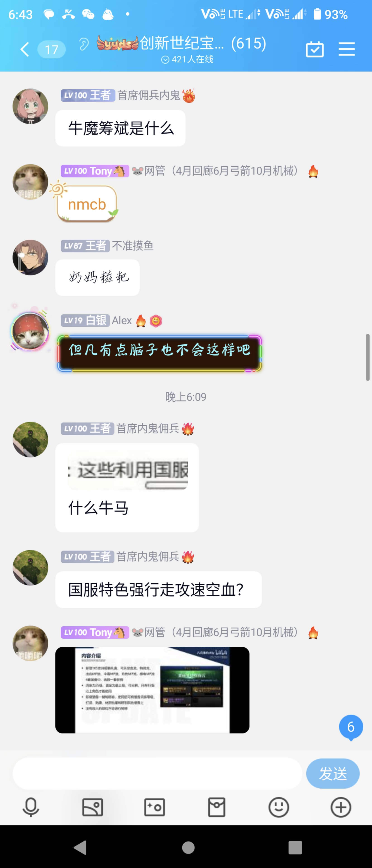Open the group calendar check-in icon
372x868 pixels.
pos(314,49)
